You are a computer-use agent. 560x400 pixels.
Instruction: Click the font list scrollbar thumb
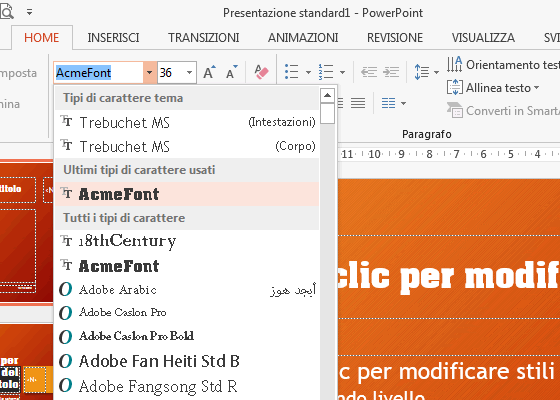tap(327, 114)
